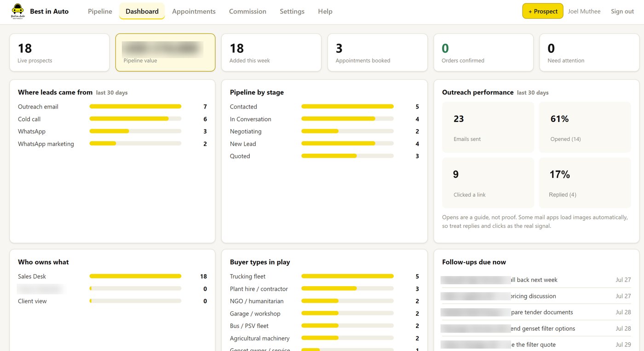Open the 'pricing discussion' follow-up
Screen dimensions: 644x351
(x=536, y=296)
